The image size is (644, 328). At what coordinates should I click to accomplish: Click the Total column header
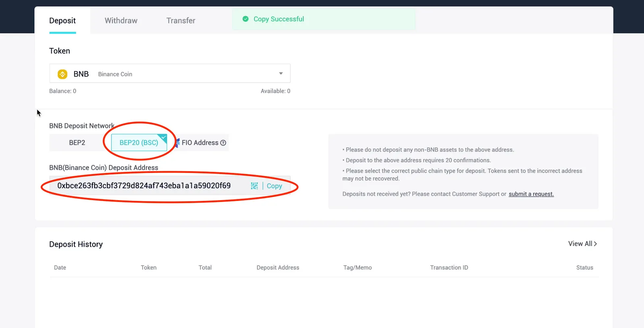pyautogui.click(x=205, y=267)
